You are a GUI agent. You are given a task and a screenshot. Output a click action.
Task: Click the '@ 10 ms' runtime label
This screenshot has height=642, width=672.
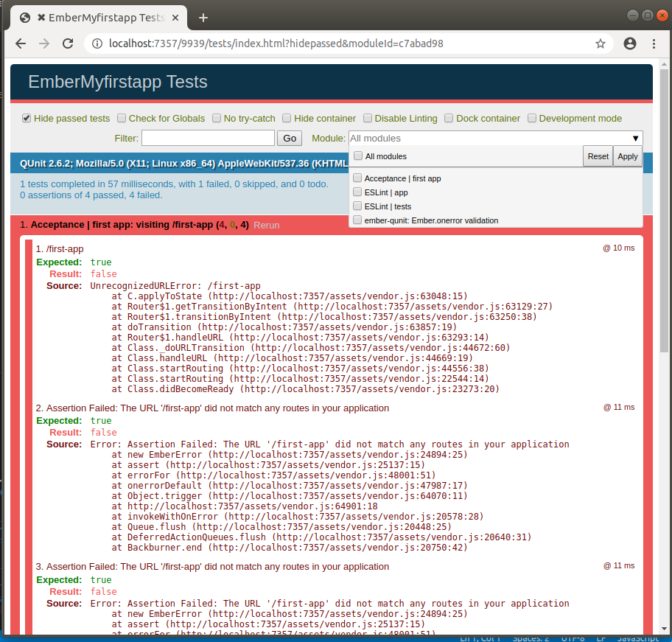618,248
